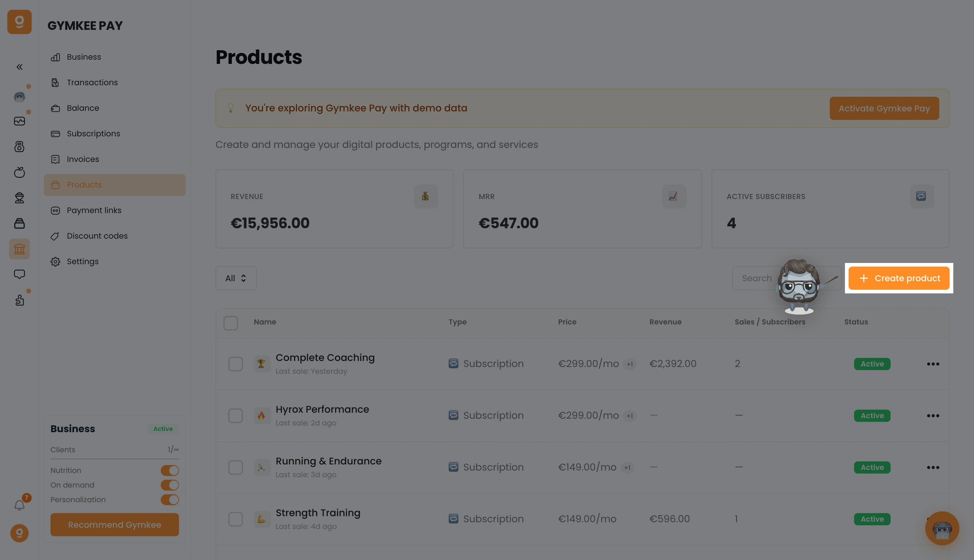Open the puzzle piece integrations icon
974x560 pixels.
pyautogui.click(x=19, y=300)
